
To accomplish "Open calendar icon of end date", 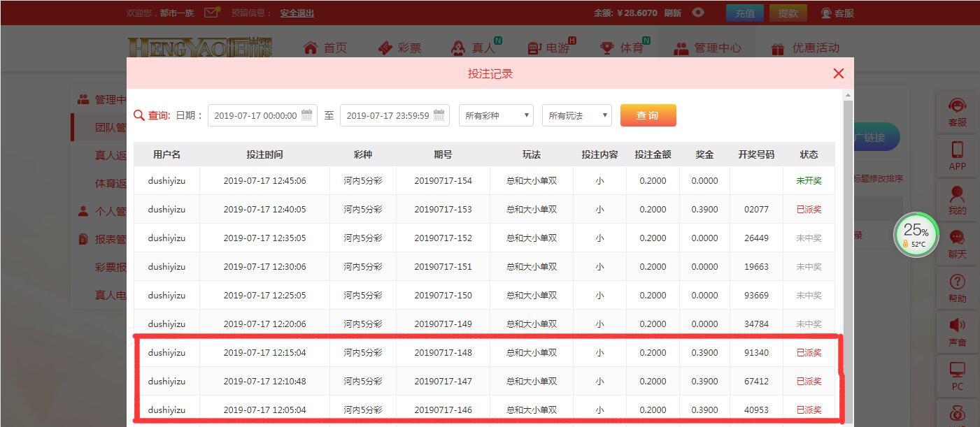I will pyautogui.click(x=439, y=115).
